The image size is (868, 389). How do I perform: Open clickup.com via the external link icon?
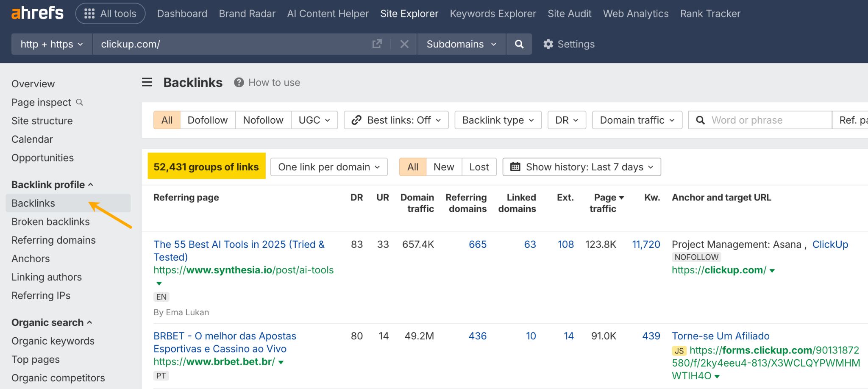click(x=376, y=44)
